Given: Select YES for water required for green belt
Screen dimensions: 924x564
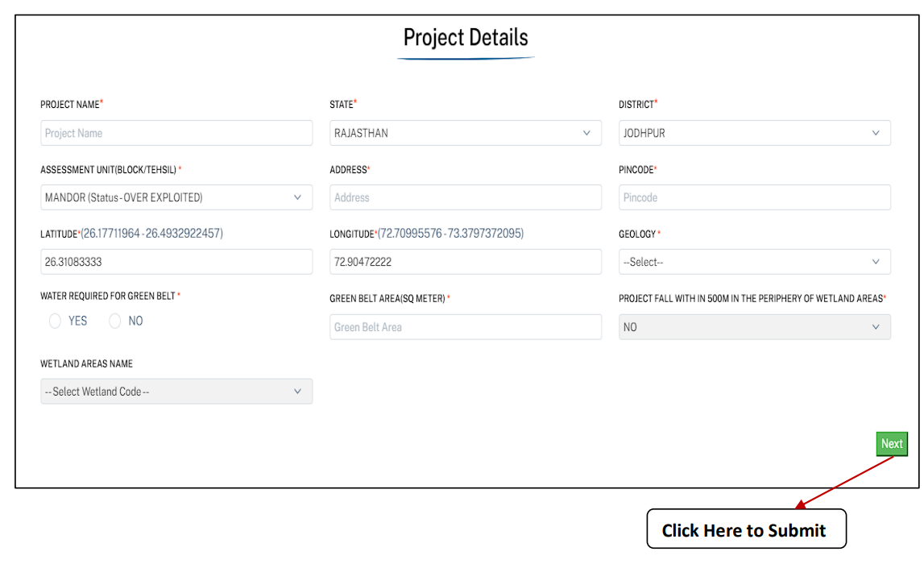Looking at the screenshot, I should pyautogui.click(x=55, y=321).
